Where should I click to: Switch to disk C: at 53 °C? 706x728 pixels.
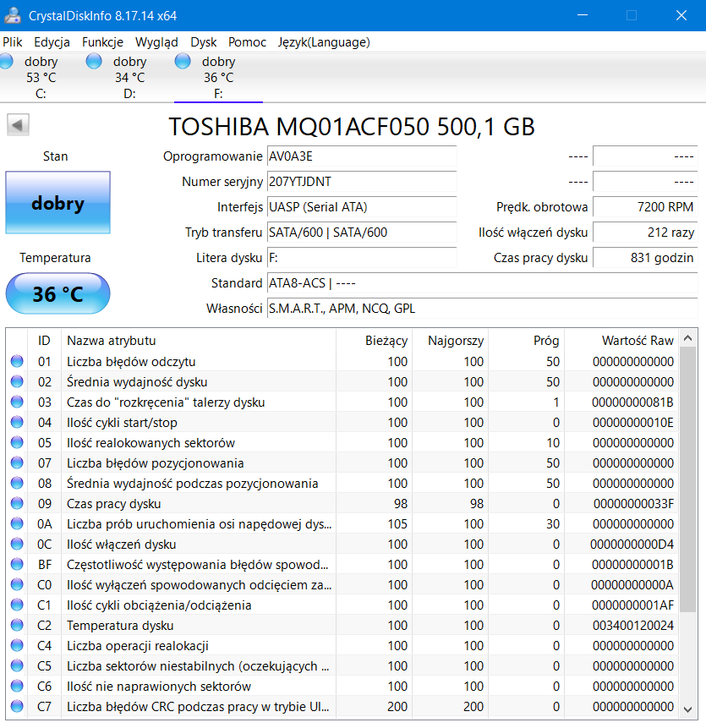[41, 77]
